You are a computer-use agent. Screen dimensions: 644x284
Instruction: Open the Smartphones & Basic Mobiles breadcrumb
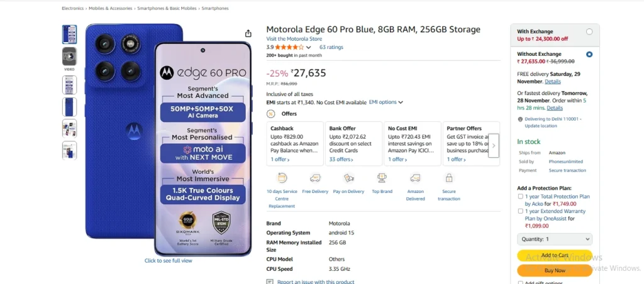[x=167, y=8]
